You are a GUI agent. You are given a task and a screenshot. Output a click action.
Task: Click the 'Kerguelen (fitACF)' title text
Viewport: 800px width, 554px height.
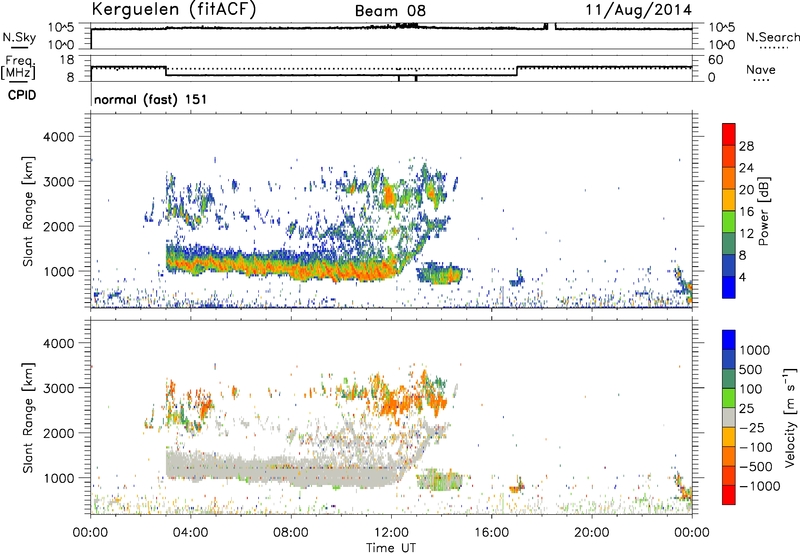coord(173,10)
